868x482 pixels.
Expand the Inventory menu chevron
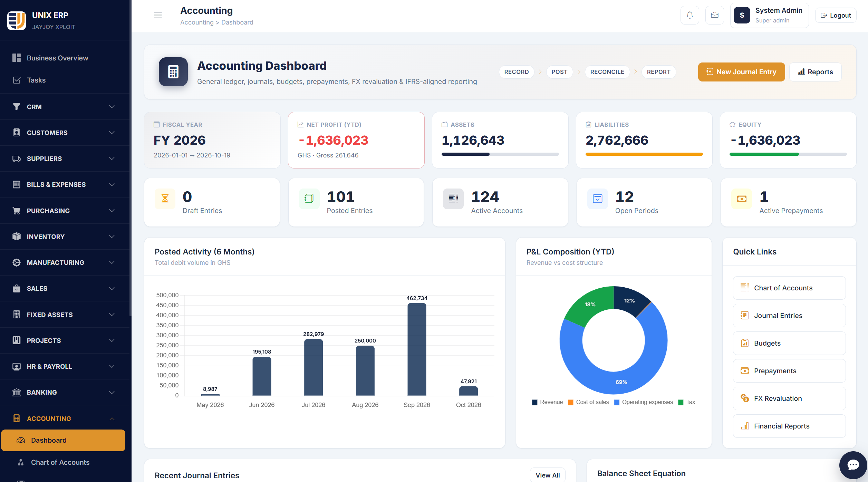pos(112,237)
